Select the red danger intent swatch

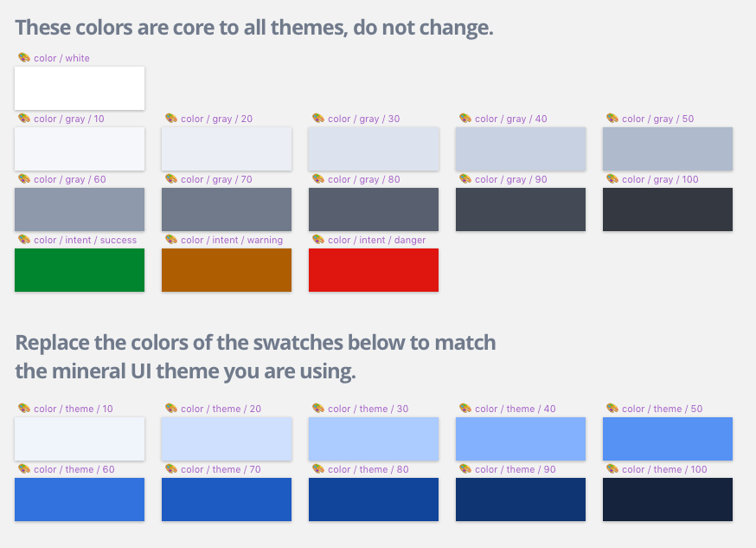[374, 270]
